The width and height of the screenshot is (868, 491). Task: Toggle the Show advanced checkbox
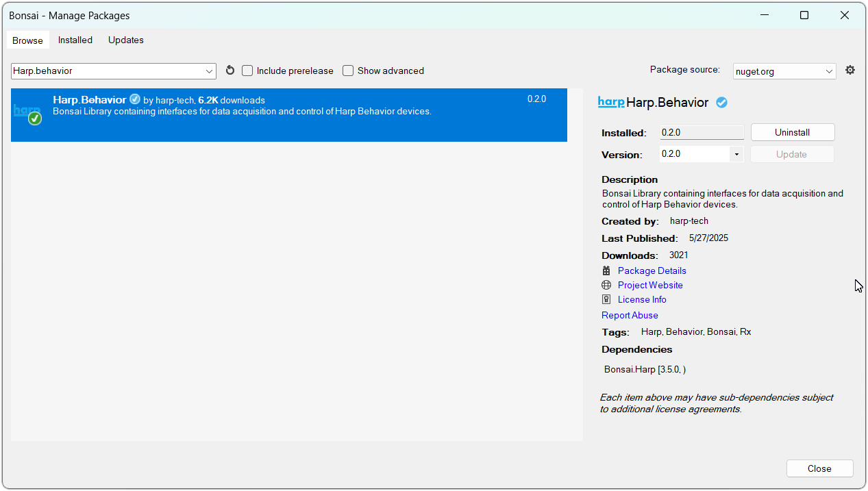[x=348, y=71]
